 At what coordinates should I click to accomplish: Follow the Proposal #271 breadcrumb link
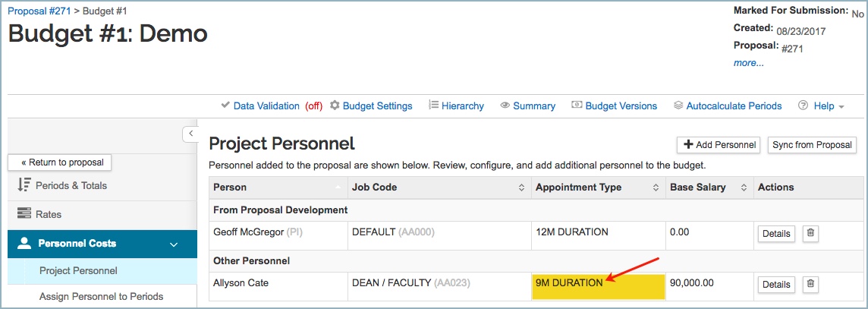pos(39,11)
